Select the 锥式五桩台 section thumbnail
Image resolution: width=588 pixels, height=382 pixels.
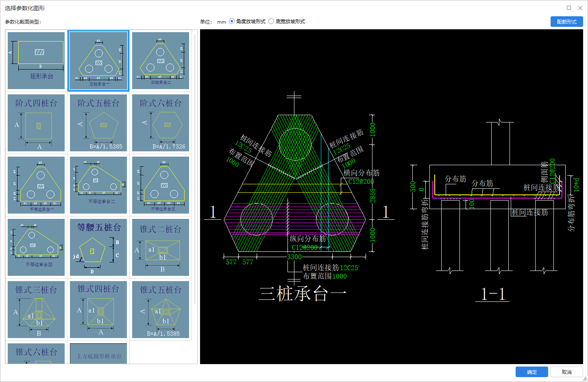point(161,310)
